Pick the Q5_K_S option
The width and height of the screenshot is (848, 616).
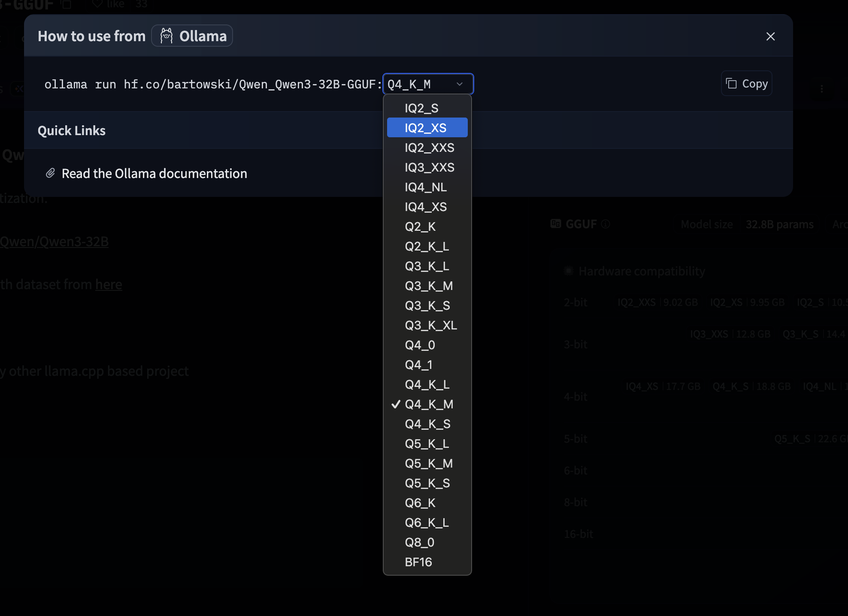[427, 483]
